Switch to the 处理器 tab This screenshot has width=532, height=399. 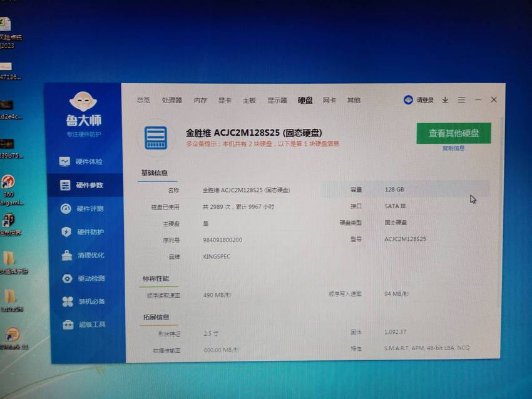pos(171,100)
